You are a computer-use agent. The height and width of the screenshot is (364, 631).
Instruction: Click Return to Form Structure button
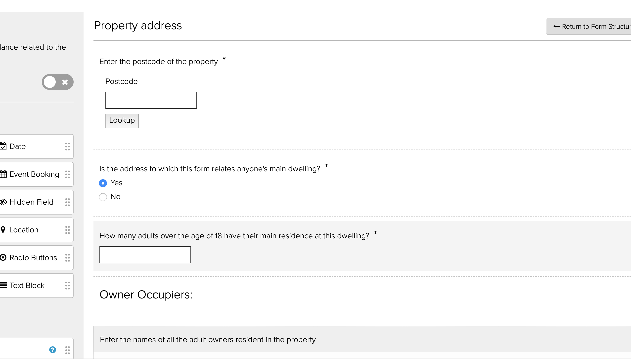pyautogui.click(x=591, y=27)
